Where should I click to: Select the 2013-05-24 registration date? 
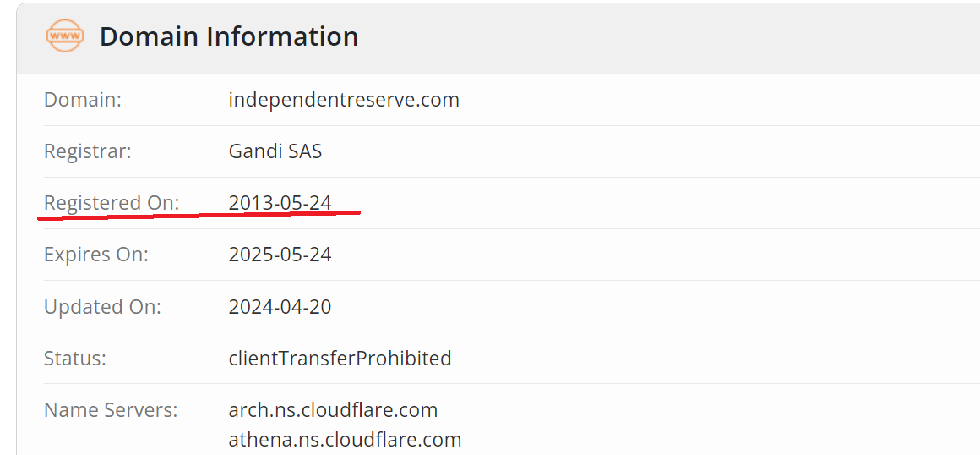coord(280,203)
